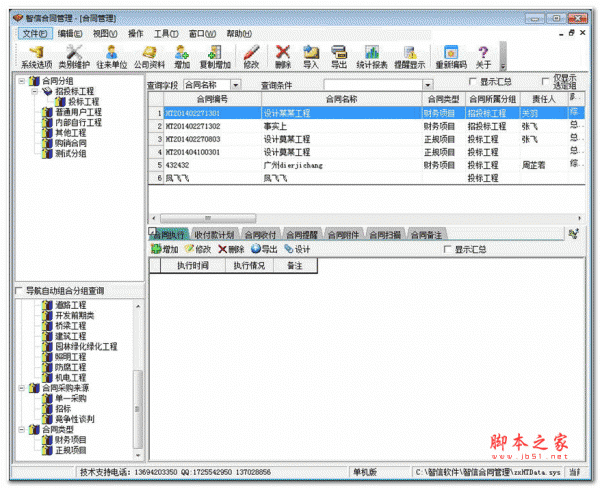
Task: Open 提醒显示 reminder display icon
Action: (x=409, y=57)
